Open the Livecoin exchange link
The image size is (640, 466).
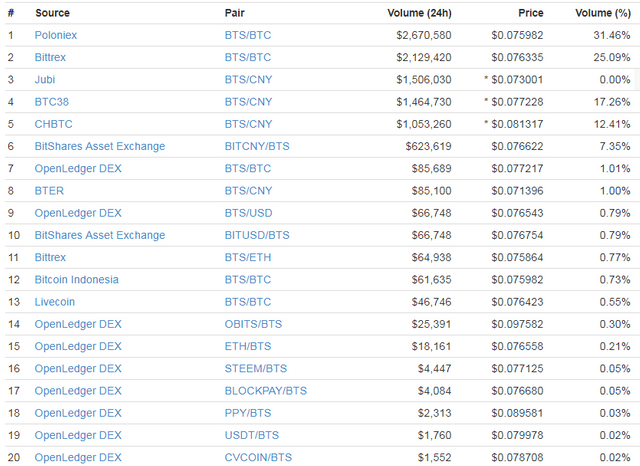pyautogui.click(x=55, y=302)
